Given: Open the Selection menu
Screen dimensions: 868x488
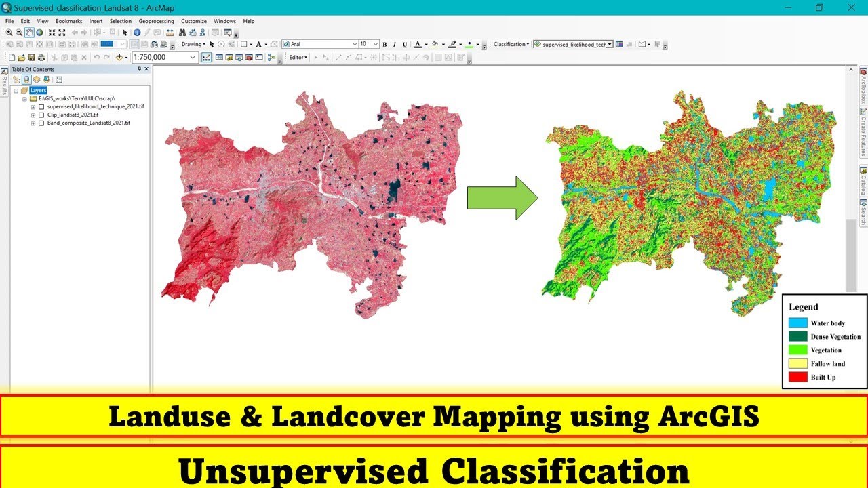Looking at the screenshot, I should pyautogui.click(x=121, y=21).
